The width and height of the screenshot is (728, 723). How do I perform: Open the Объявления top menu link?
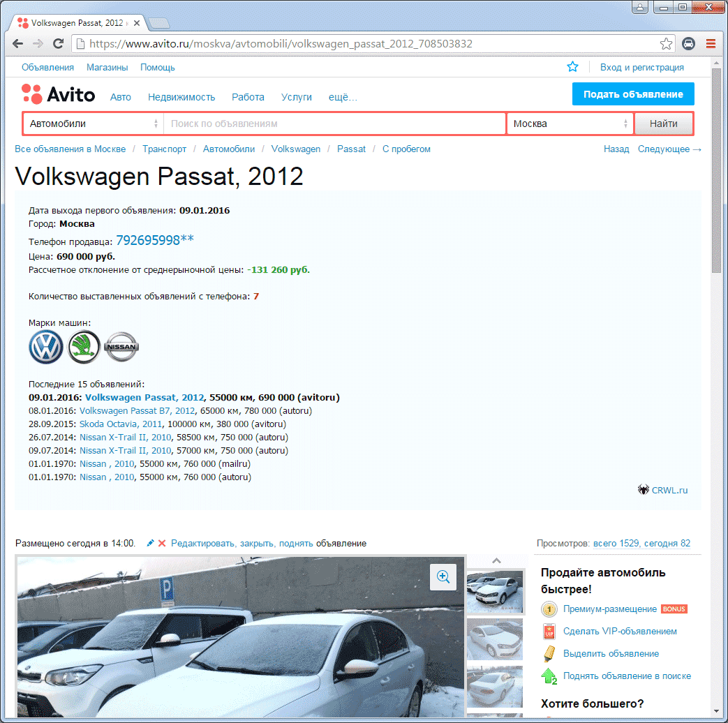(48, 67)
